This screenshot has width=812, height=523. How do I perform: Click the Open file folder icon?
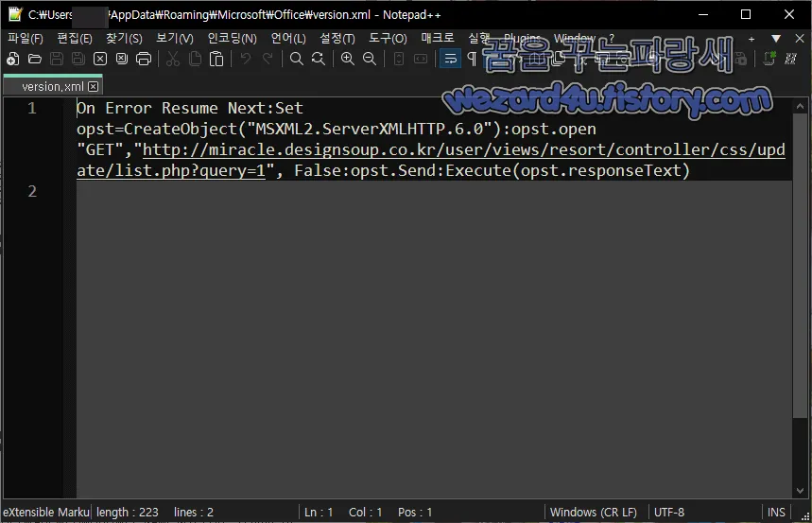click(35, 59)
